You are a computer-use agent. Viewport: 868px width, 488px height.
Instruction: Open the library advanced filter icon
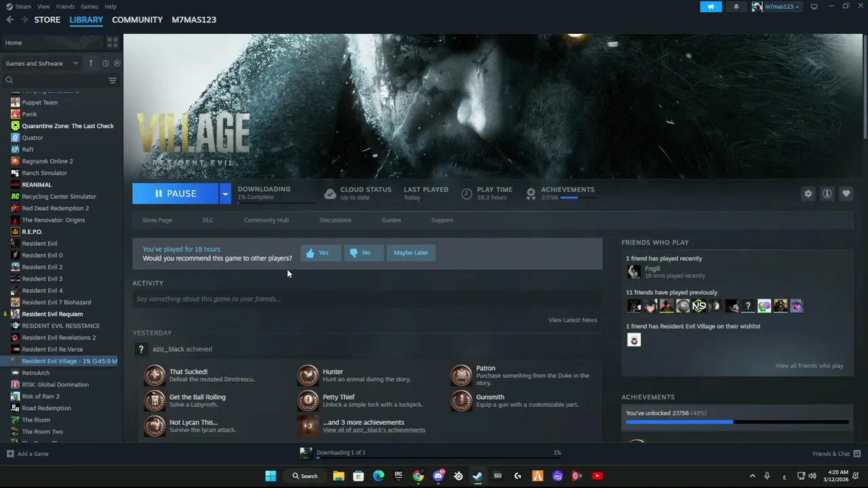[113, 81]
